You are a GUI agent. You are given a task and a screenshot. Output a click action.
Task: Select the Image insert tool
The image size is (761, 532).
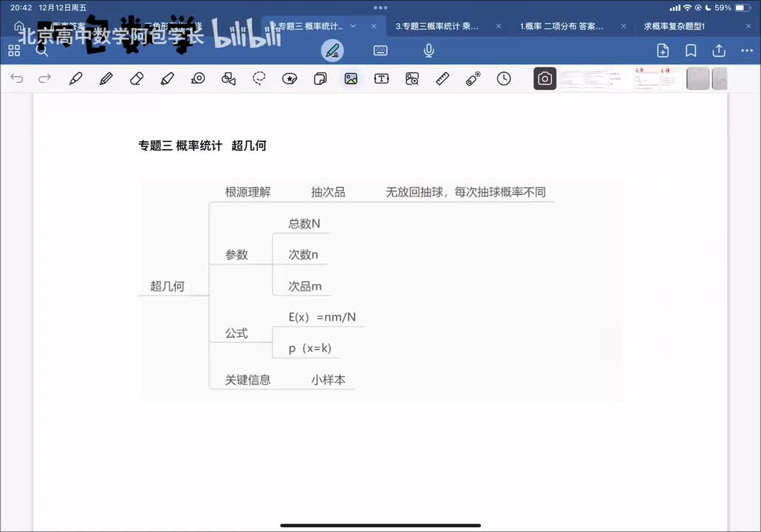coord(351,78)
